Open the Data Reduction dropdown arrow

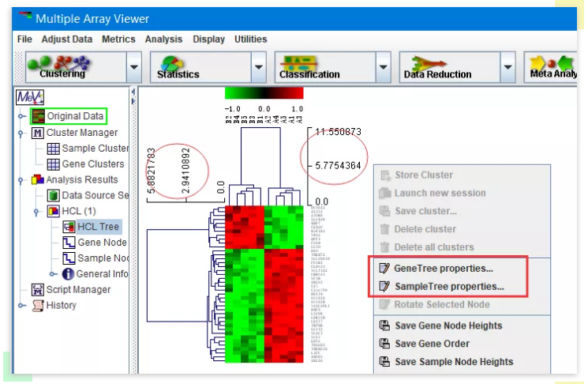(x=507, y=69)
